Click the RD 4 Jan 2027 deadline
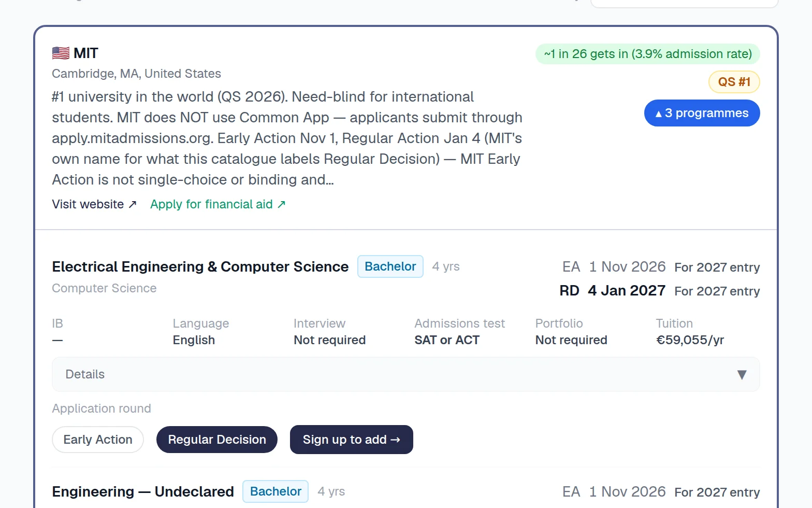The image size is (812, 508). 613,291
